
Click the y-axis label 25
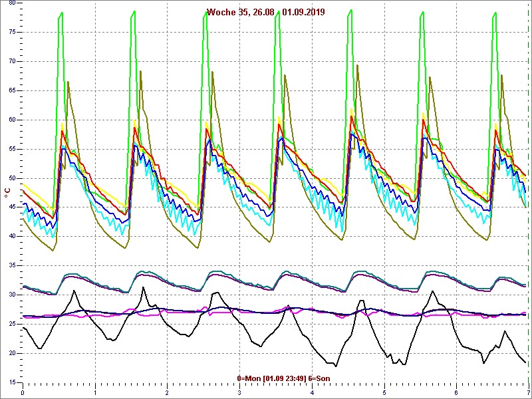click(x=11, y=324)
